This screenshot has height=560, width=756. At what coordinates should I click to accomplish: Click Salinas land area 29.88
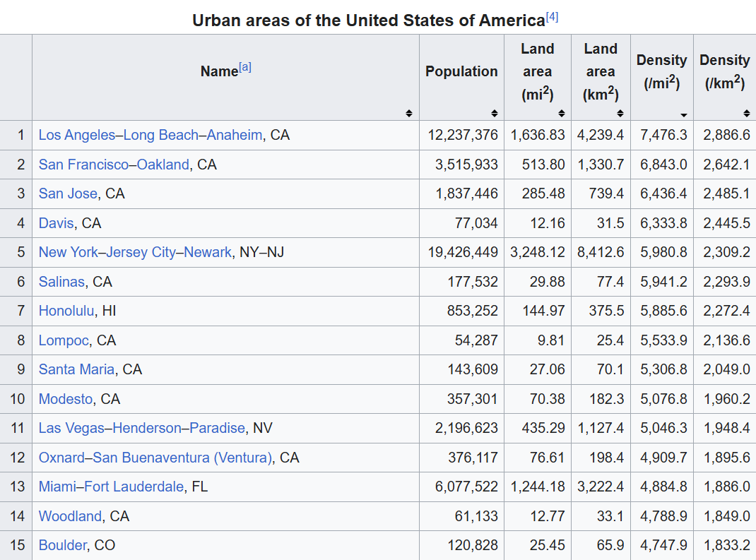pos(548,282)
